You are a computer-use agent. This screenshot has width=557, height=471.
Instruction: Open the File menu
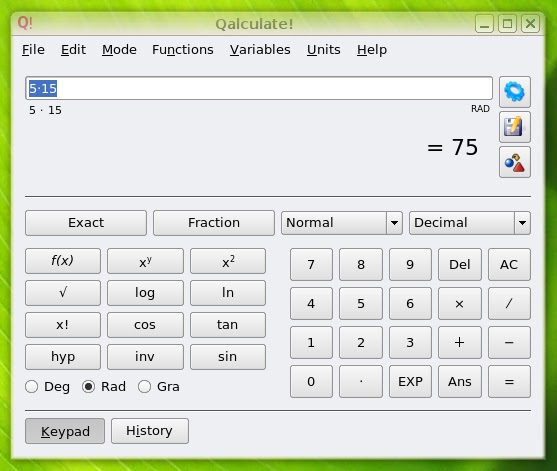point(33,50)
